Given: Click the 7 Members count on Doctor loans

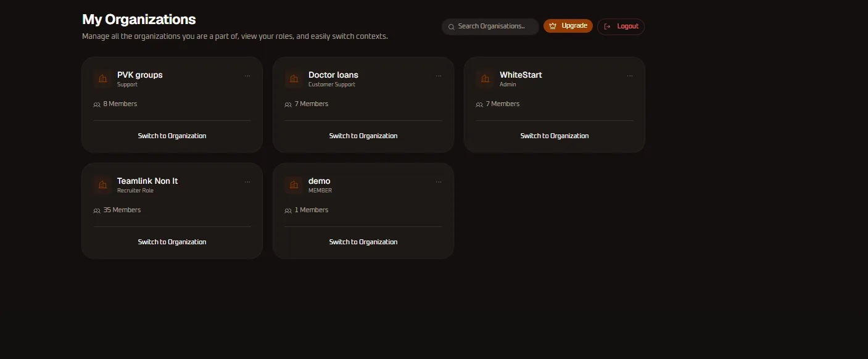Looking at the screenshot, I should pos(312,104).
